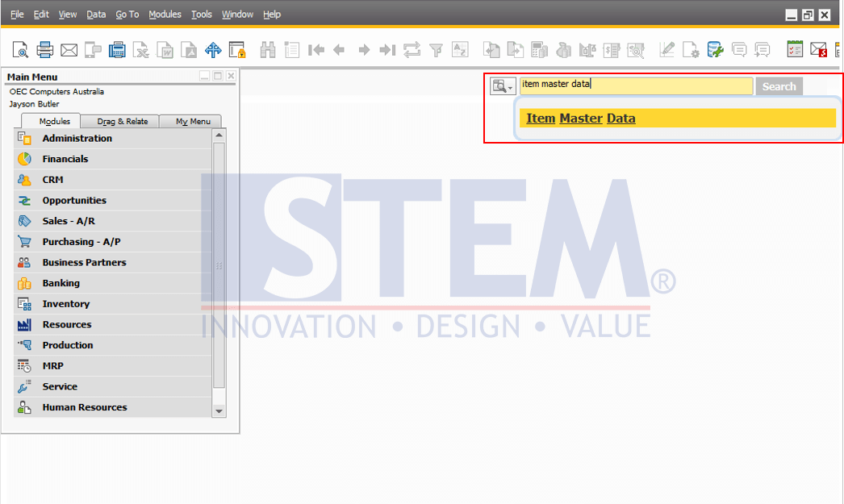The height and width of the screenshot is (504, 844).
Task: Click the envelope icon with red badge
Action: point(819,50)
